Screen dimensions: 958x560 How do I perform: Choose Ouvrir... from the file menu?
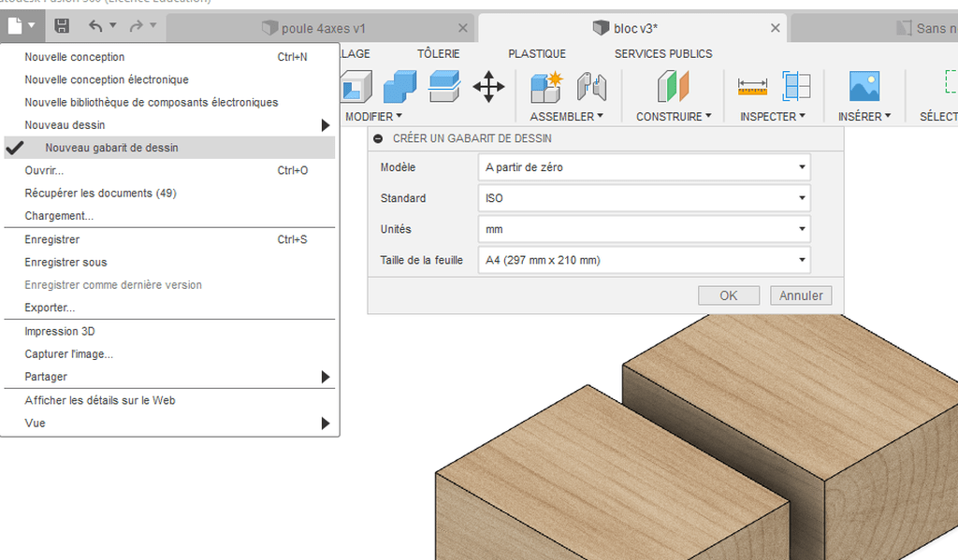click(169, 170)
